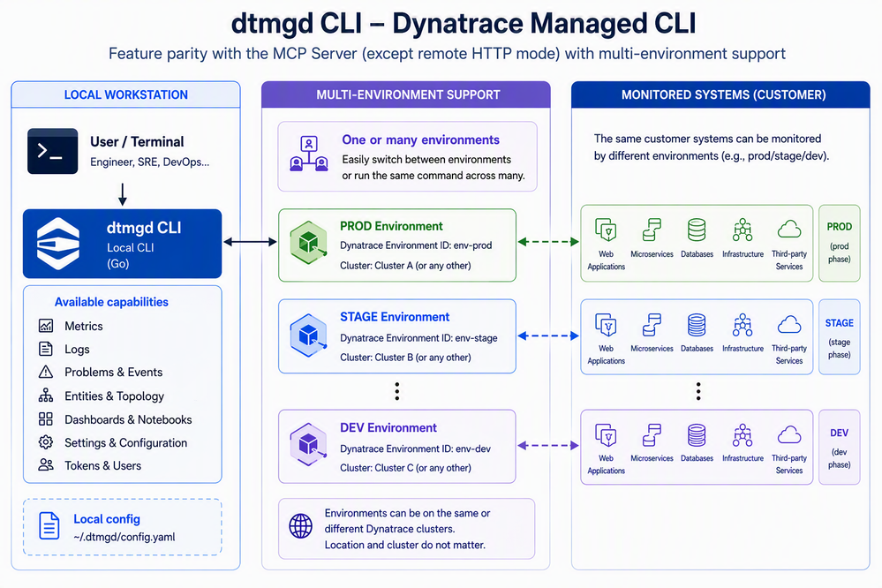This screenshot has width=882, height=588.
Task: Click the 'Entities & Topology' label
Action: [x=114, y=396]
